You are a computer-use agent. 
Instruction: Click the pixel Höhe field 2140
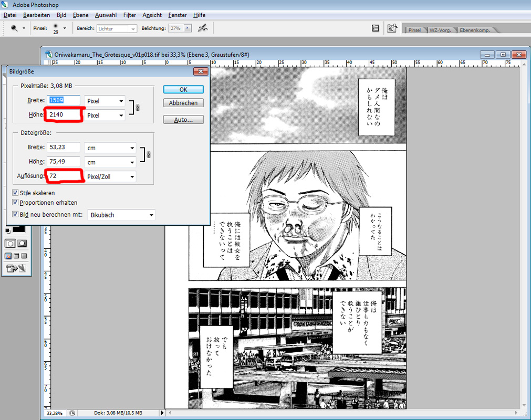click(64, 115)
